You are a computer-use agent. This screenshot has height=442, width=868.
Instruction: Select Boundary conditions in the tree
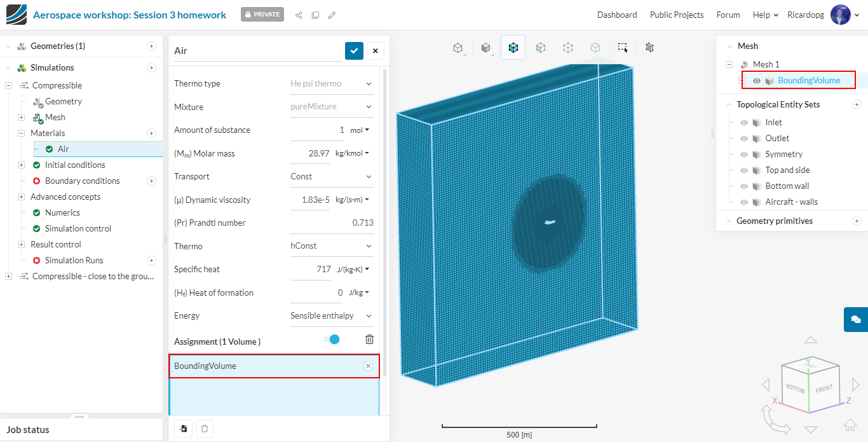click(x=82, y=181)
